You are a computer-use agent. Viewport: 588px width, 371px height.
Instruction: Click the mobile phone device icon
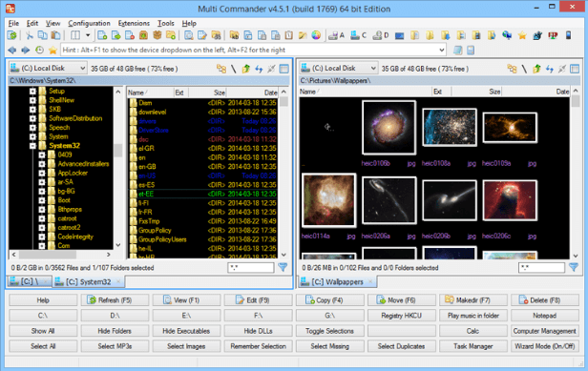coord(569,35)
